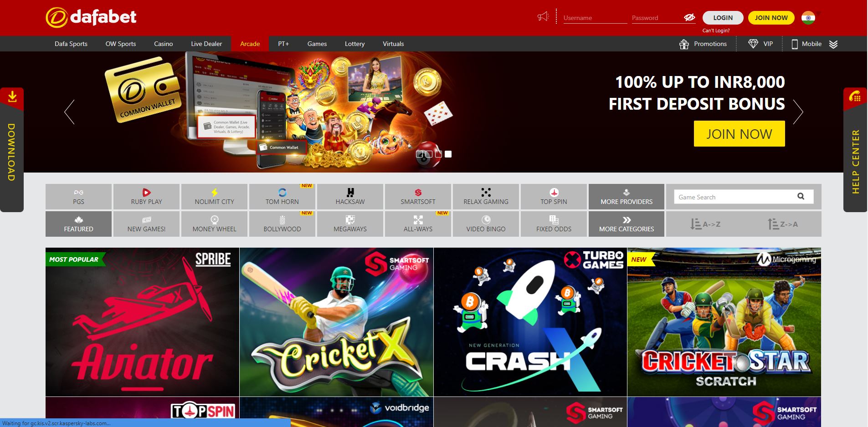Open the PT+ menu
The width and height of the screenshot is (868, 427).
(x=283, y=44)
